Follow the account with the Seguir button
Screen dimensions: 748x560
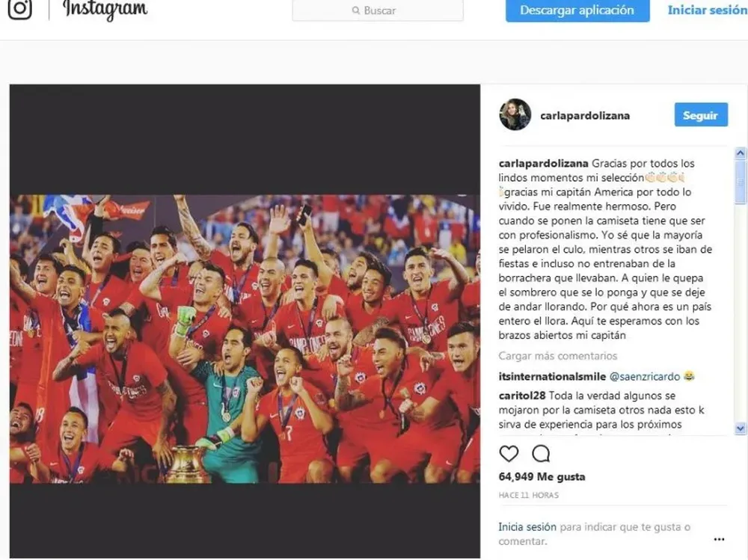(701, 115)
